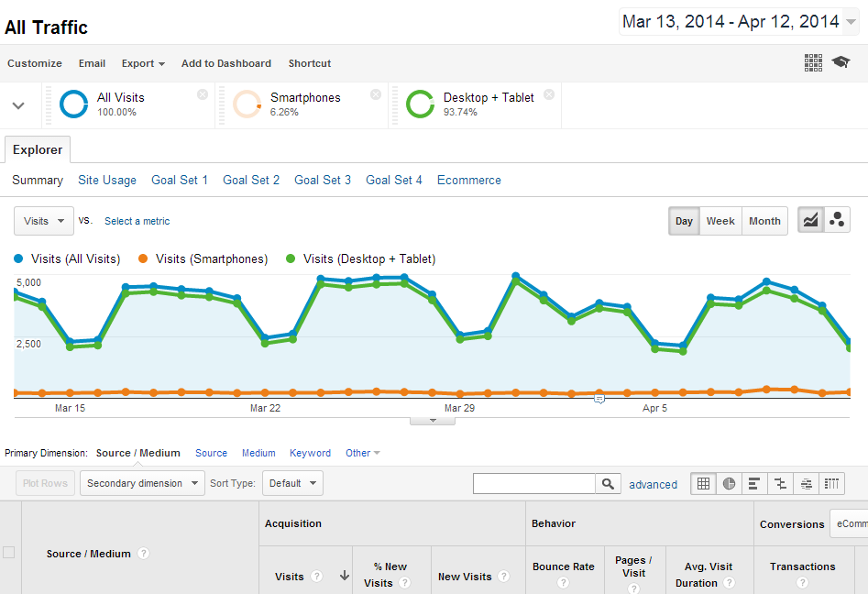
Task: Click the table search input field
Action: 534,484
